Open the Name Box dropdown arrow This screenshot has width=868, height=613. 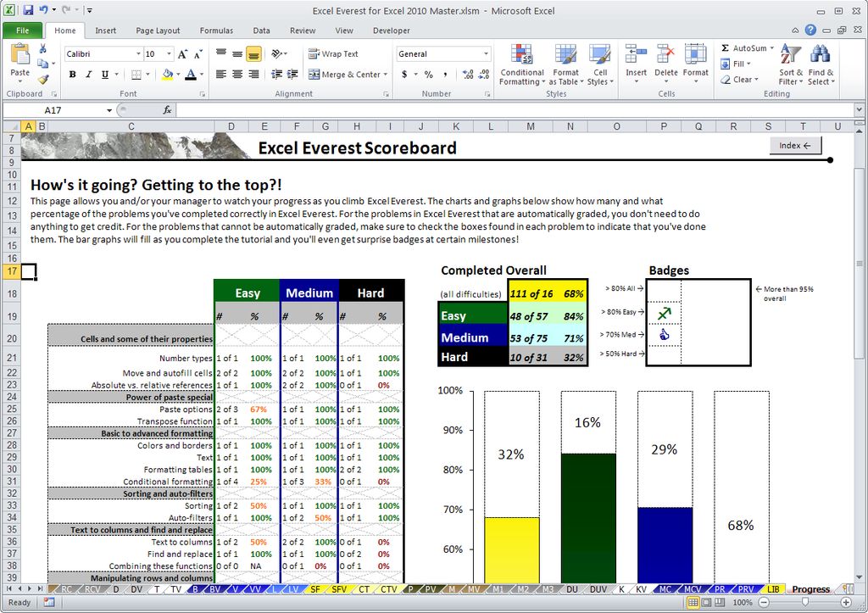[x=109, y=110]
